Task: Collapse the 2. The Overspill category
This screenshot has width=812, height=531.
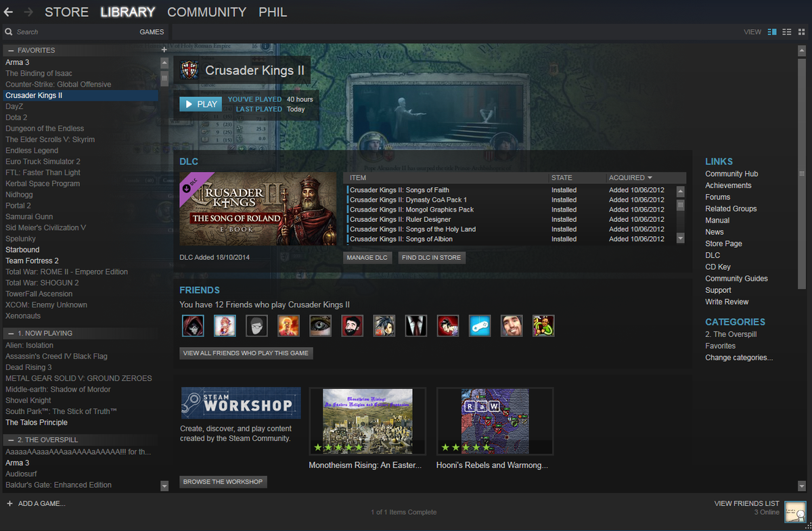Action: (11, 440)
